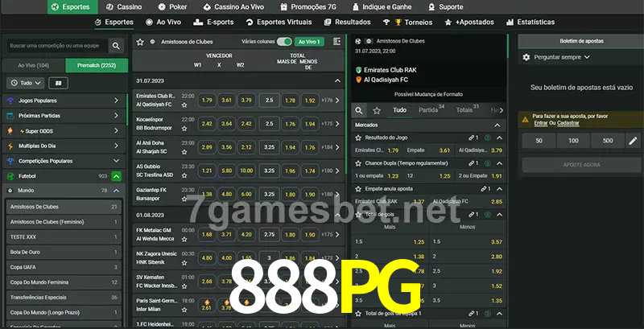Switch to Totais markets tab
The height and width of the screenshot is (329, 644).
(468, 110)
